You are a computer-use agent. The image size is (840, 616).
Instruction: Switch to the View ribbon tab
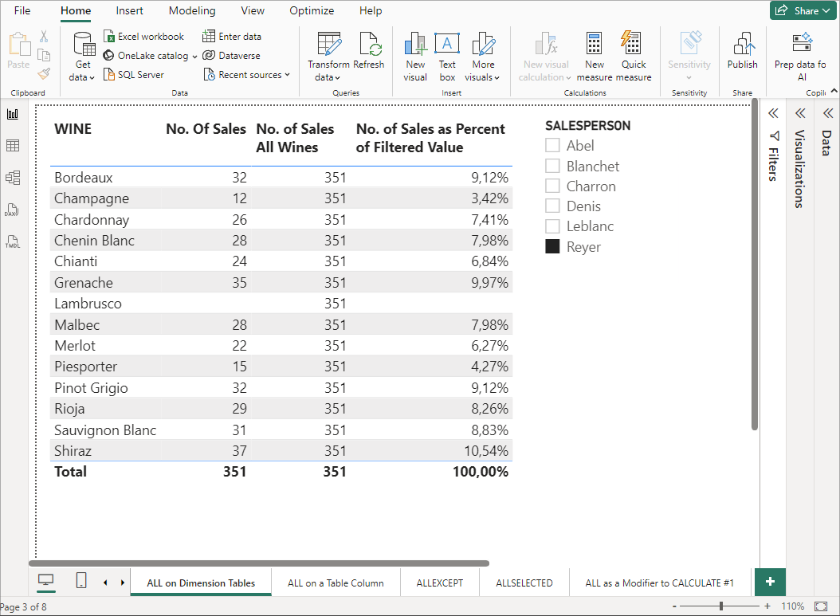(x=253, y=10)
